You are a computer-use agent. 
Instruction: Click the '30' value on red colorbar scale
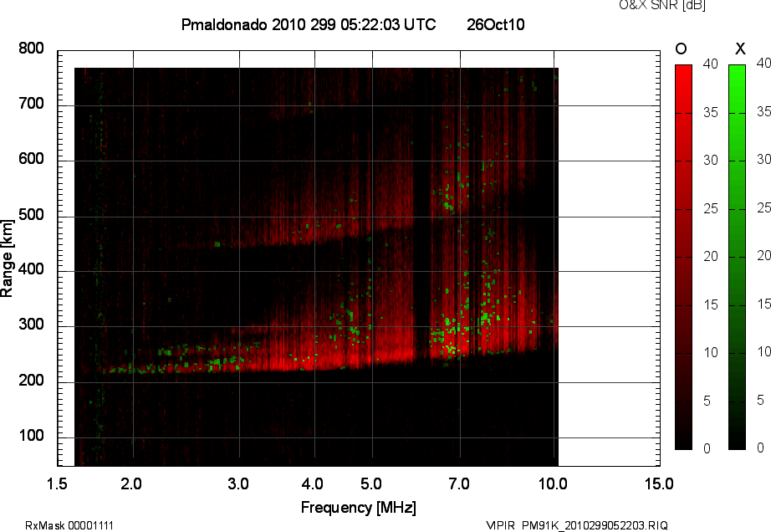[711, 161]
